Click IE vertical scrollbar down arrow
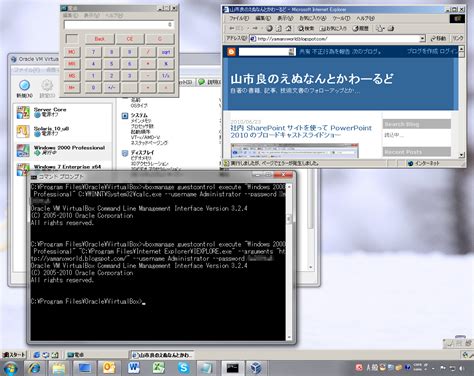Viewport: 474px width, 376px height. (x=462, y=155)
